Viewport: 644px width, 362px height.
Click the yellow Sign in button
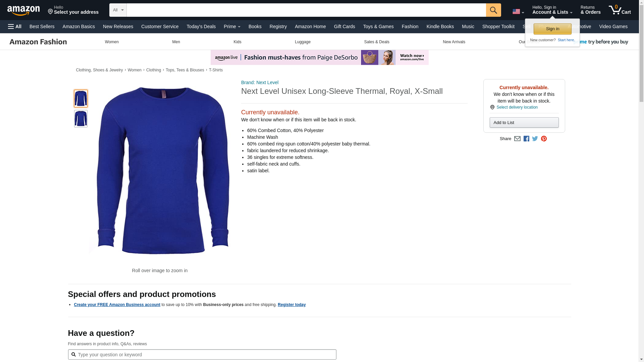click(552, 29)
